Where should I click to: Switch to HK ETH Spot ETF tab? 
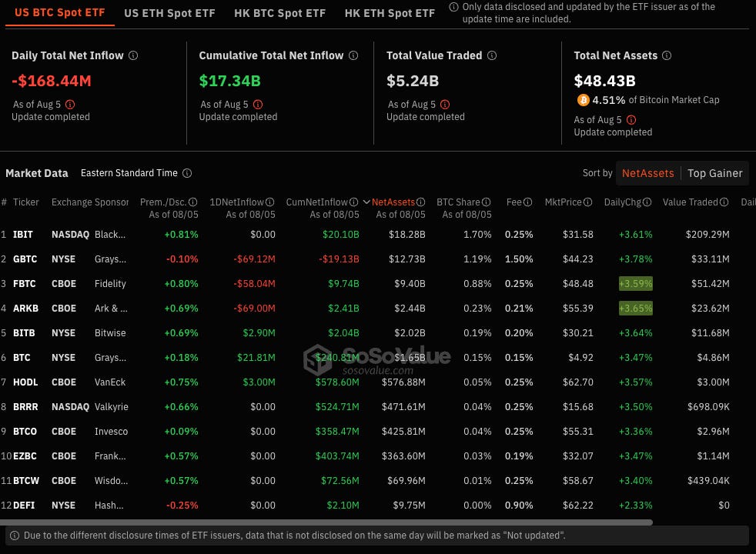[x=390, y=13]
